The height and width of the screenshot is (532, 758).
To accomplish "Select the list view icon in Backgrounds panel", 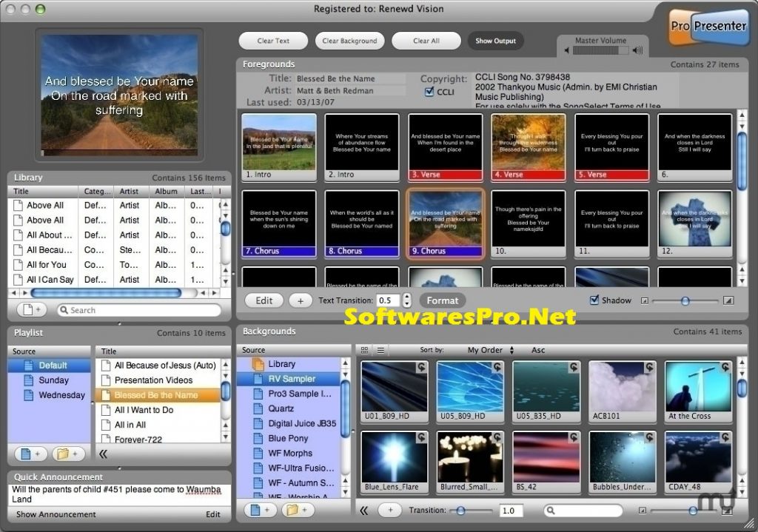I will (380, 350).
